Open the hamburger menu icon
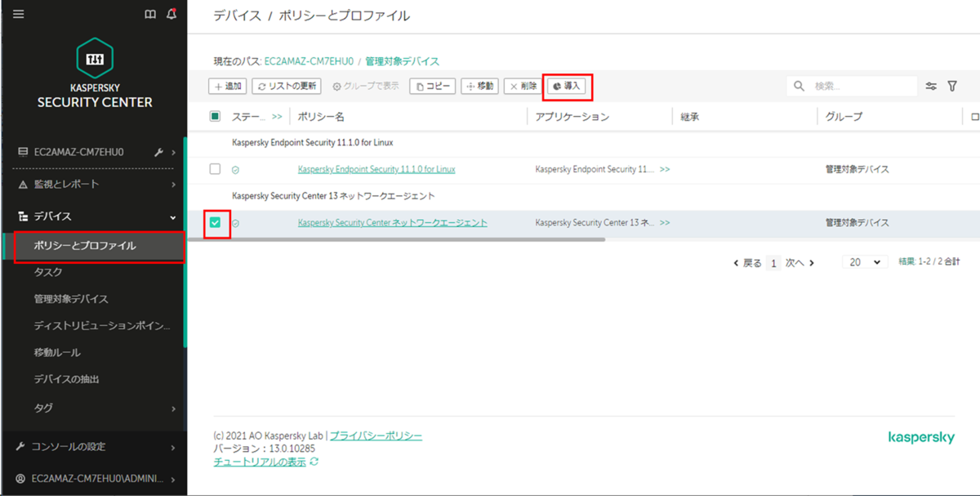980x496 pixels. [19, 14]
